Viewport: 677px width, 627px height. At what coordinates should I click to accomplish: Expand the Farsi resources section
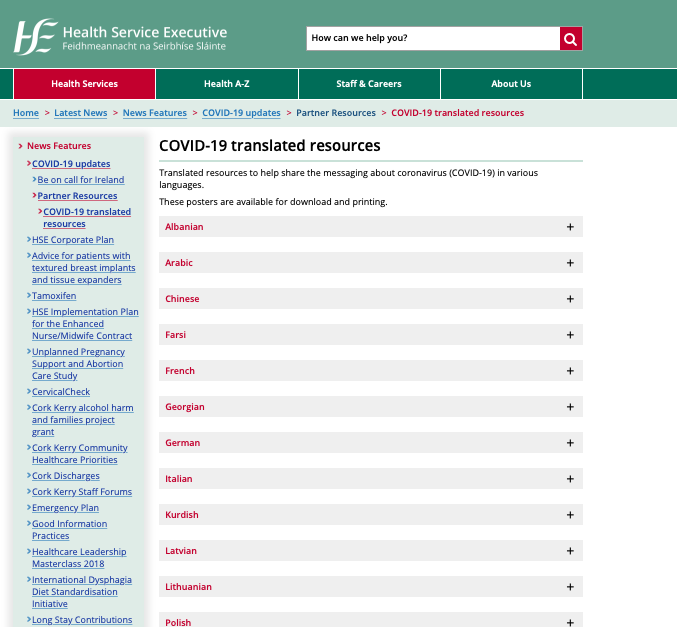pos(371,335)
